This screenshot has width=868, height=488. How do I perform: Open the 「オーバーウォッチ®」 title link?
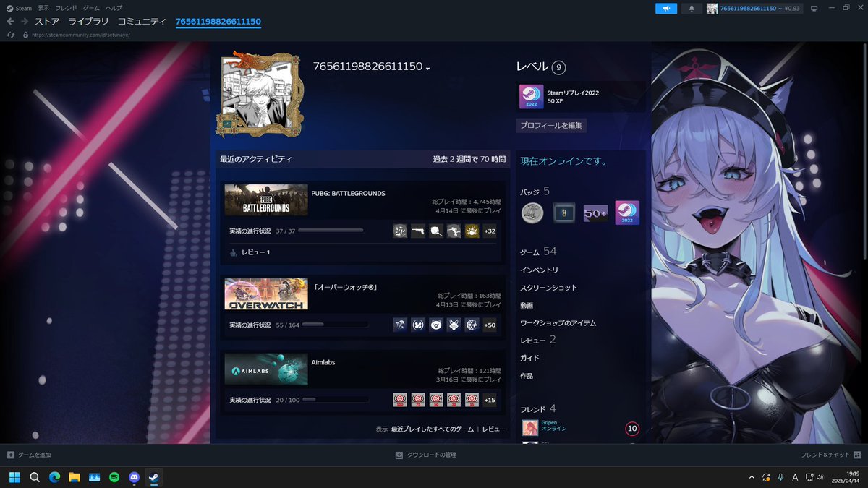click(346, 287)
